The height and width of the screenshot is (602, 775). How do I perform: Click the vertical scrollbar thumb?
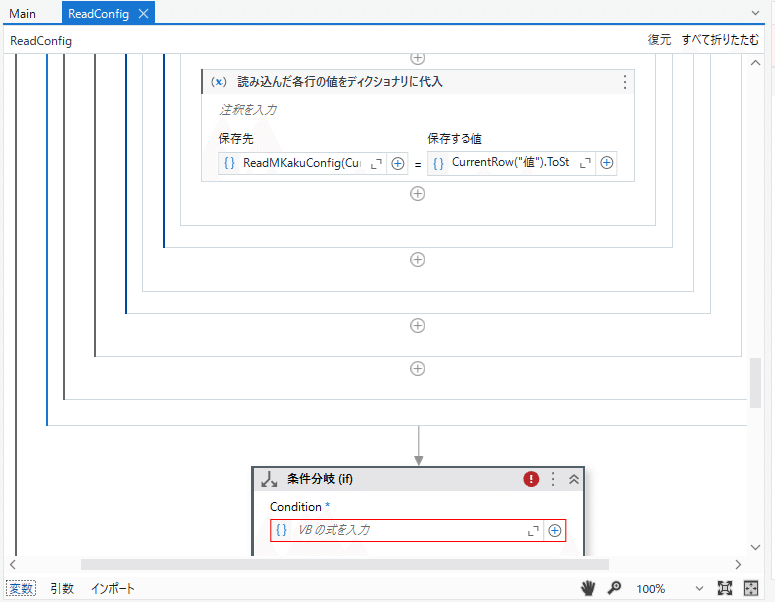click(x=755, y=383)
